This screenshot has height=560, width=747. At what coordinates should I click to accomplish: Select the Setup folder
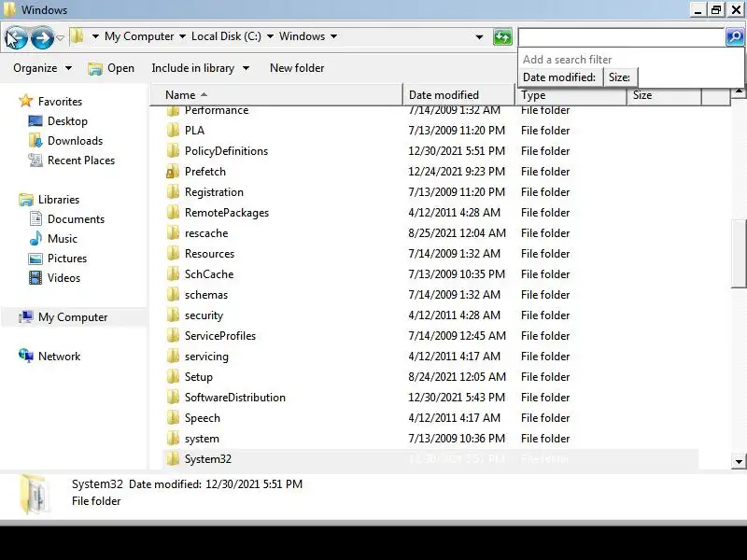[430, 377]
